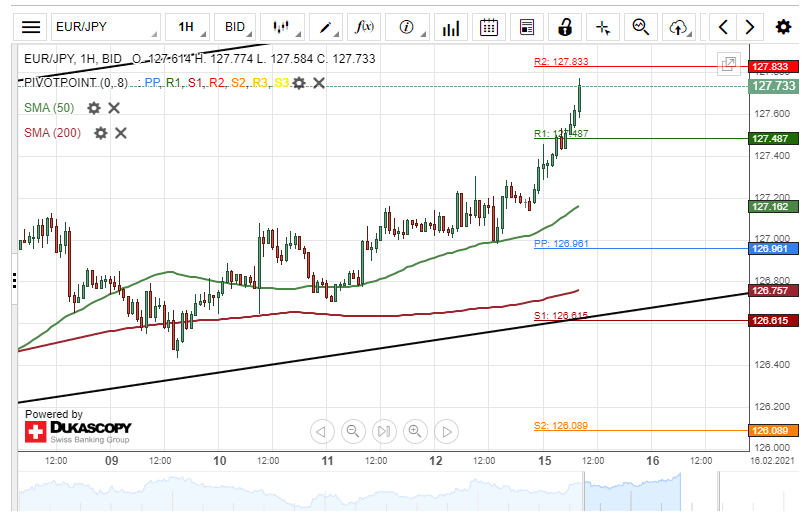Open the candlestick chart type dropdown
The width and height of the screenshot is (806, 523).
coord(282,27)
